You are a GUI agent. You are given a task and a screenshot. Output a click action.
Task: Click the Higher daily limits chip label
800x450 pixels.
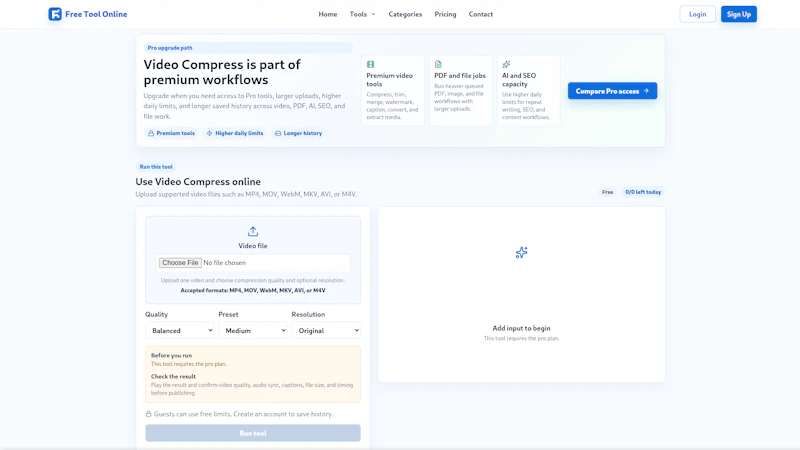click(239, 133)
